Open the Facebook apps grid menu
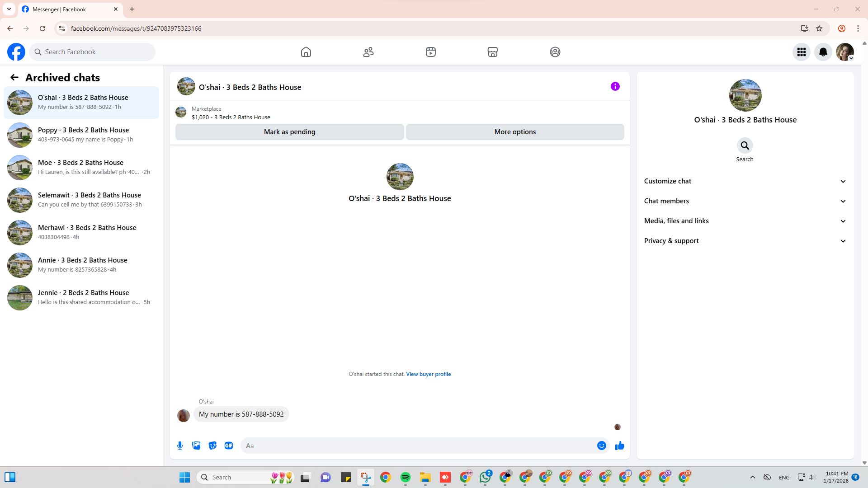Image resolution: width=868 pixels, height=488 pixels. click(x=801, y=52)
